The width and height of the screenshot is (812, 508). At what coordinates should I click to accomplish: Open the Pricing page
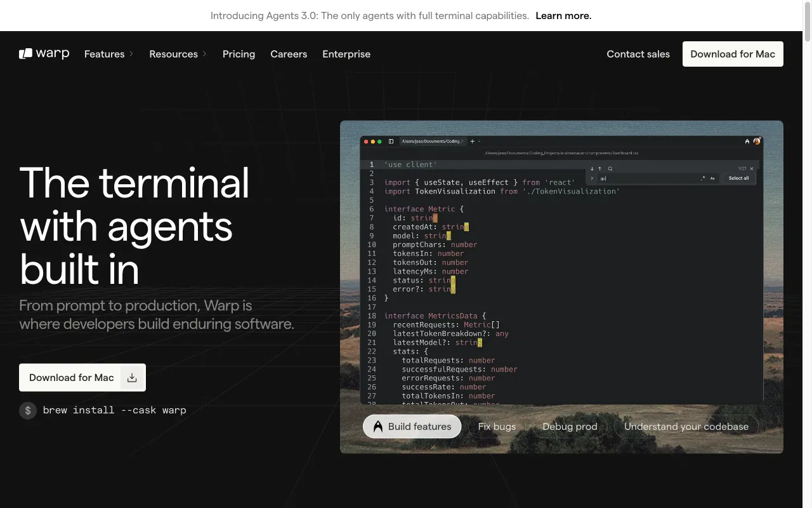pyautogui.click(x=239, y=54)
